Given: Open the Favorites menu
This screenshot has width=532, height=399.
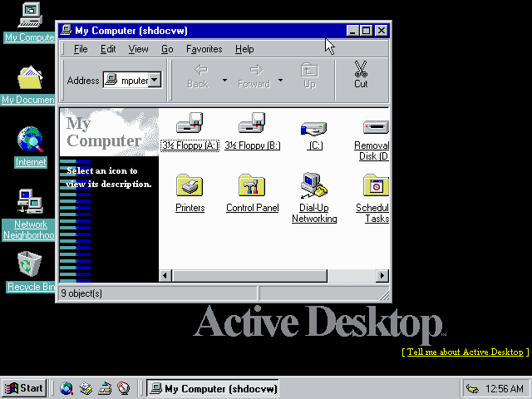Looking at the screenshot, I should [204, 49].
